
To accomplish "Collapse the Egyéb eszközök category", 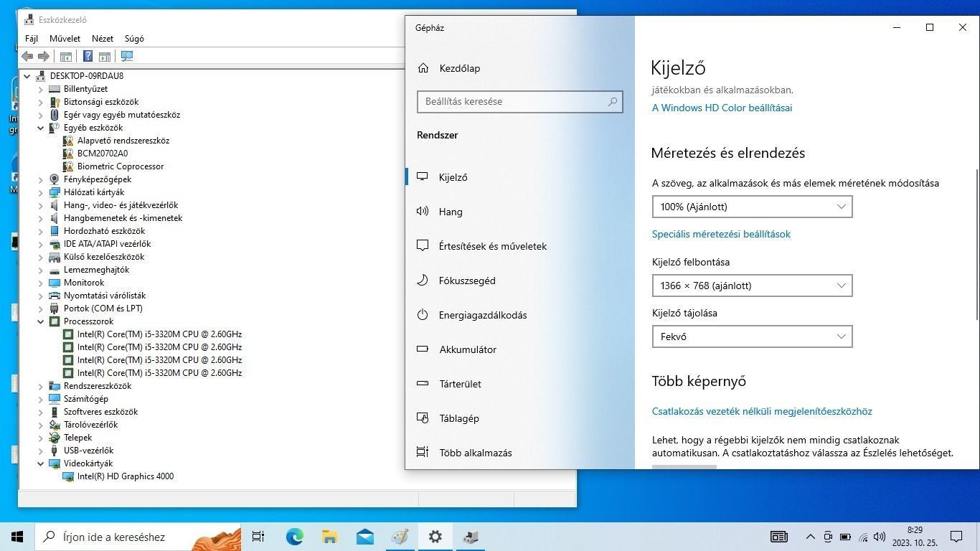I will coord(41,128).
